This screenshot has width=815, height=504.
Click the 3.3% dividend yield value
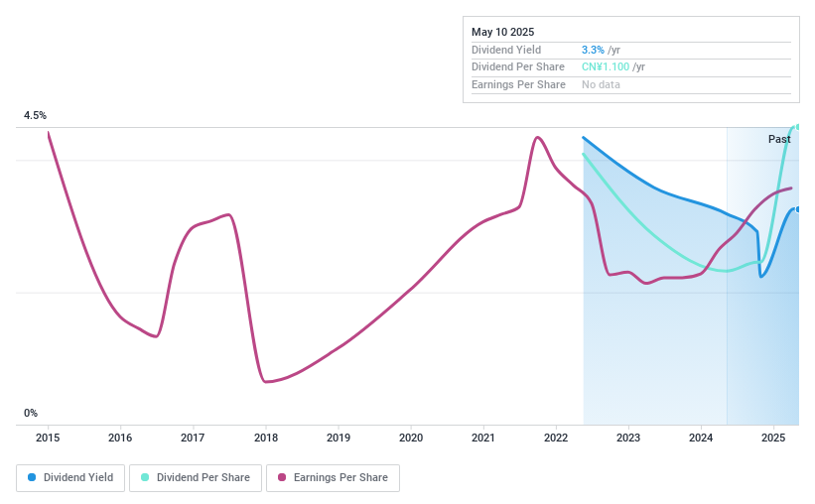(593, 50)
